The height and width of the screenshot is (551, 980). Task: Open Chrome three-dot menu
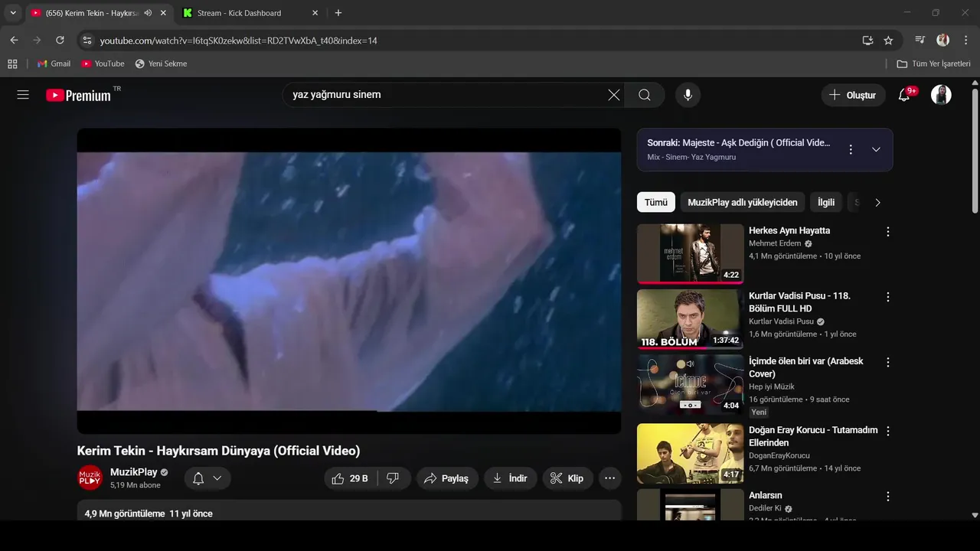[x=965, y=40]
